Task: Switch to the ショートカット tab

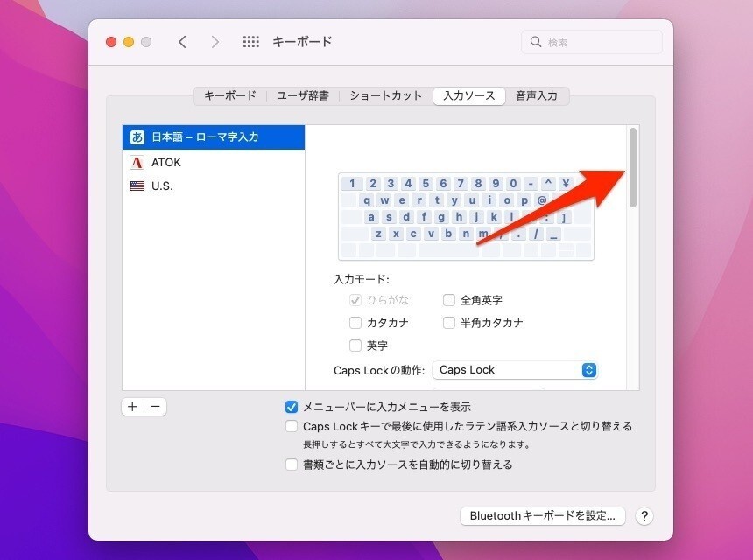Action: click(385, 95)
